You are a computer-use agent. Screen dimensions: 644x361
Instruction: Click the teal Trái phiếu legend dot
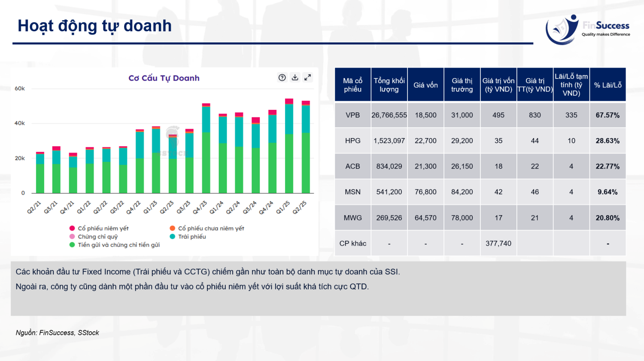click(173, 237)
